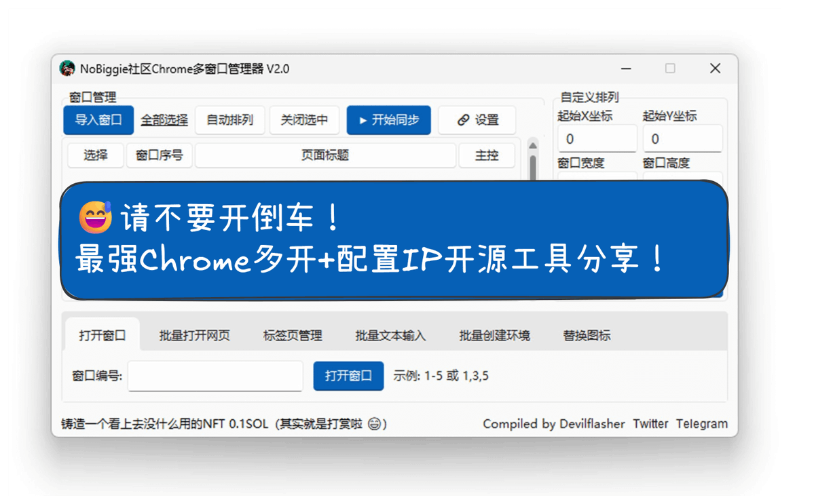
Task: Switch to the 替换图标 tab
Action: point(586,334)
